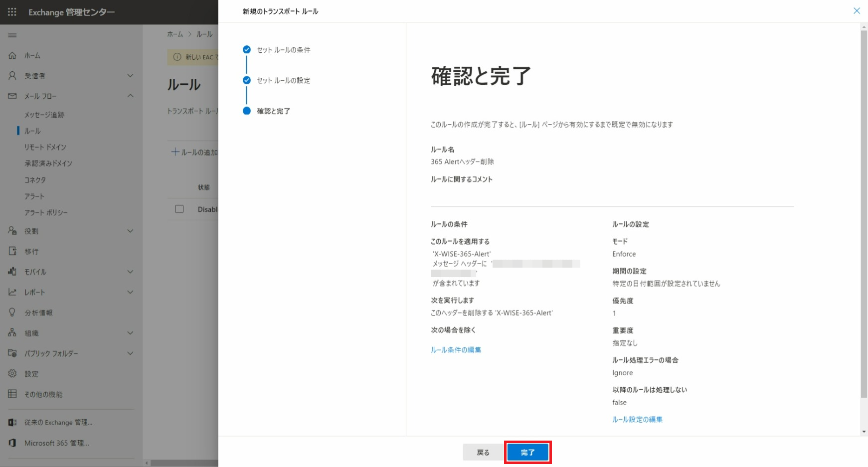
Task: Go to the completed 'セット ルールの設定' step
Action: coord(283,80)
